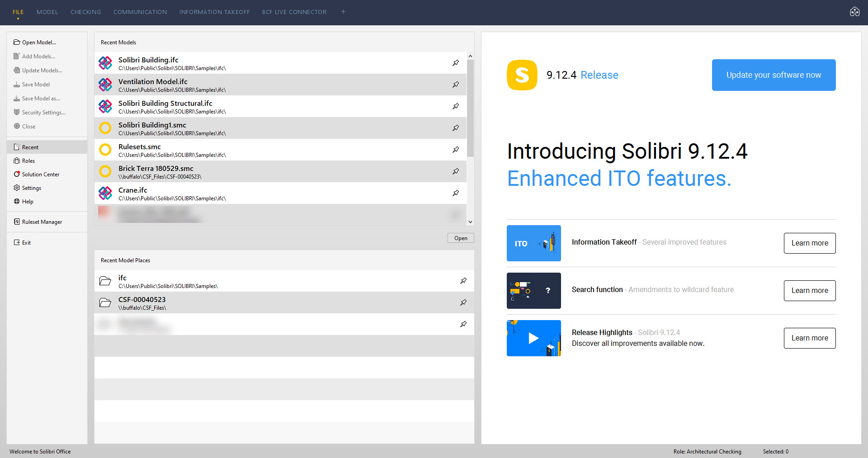Click the Open Model folder icon
Viewport: 868px width, 458px height.
point(17,42)
